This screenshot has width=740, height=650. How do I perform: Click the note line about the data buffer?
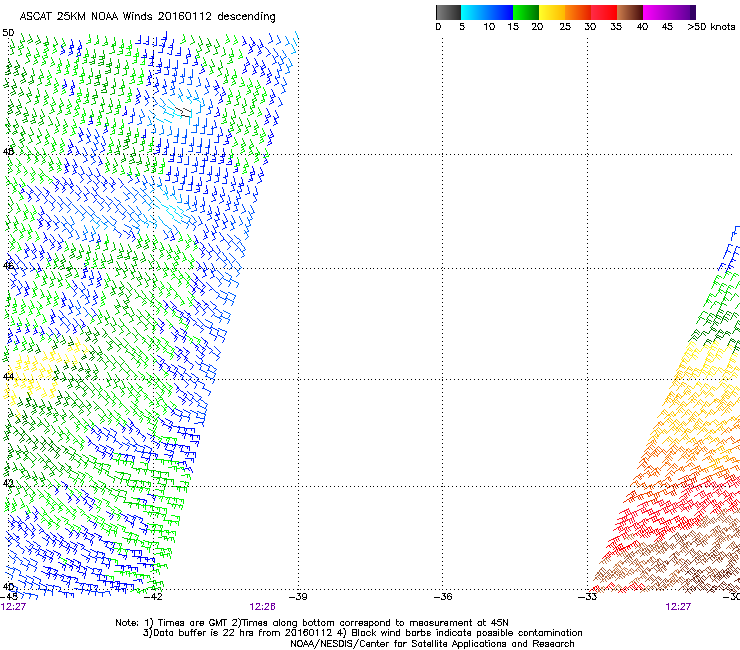(x=362, y=633)
